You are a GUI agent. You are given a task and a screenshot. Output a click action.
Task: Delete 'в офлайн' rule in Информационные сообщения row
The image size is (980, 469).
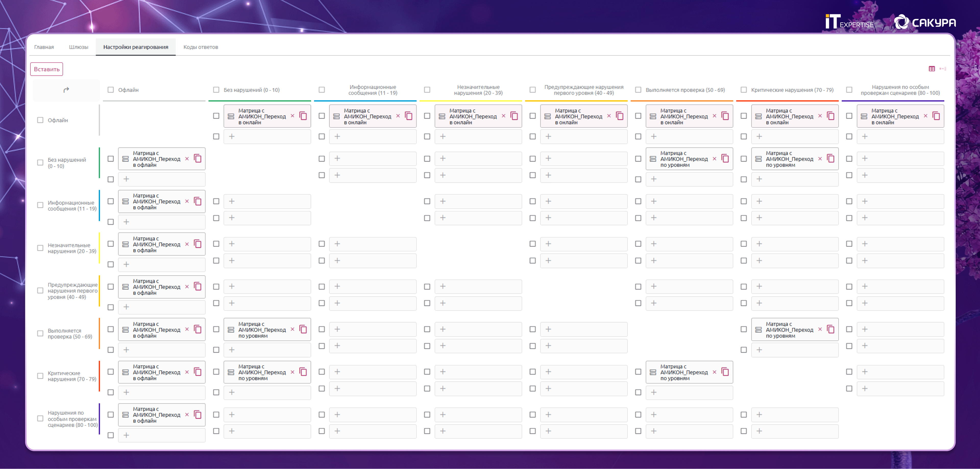[187, 201]
